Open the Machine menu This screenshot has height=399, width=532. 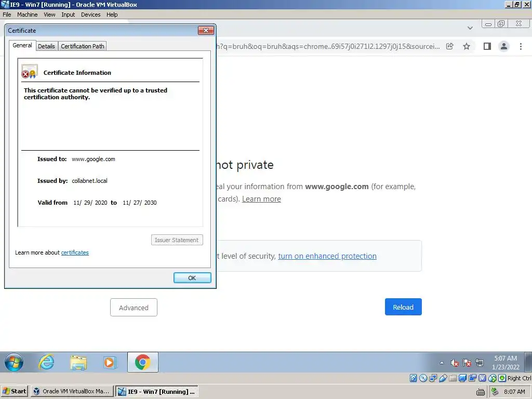(27, 15)
